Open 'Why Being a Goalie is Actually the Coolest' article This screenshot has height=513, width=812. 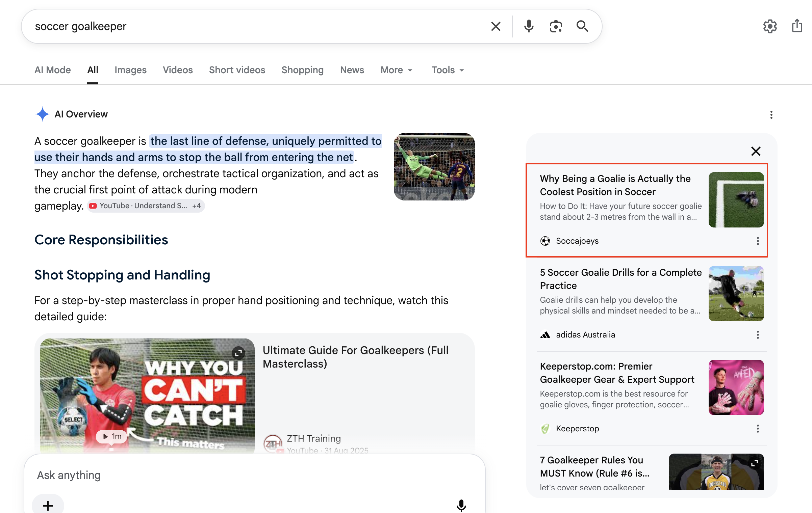point(615,185)
